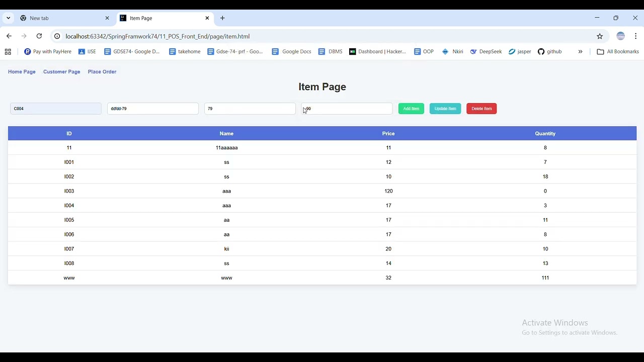Bookmark this page with the star icon

600,36
